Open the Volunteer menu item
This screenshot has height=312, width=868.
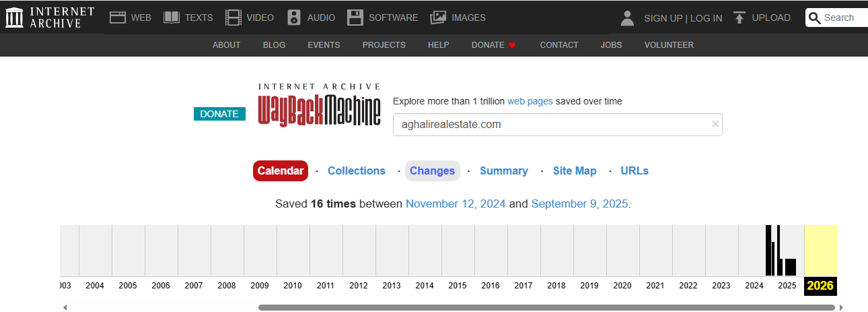pyautogui.click(x=669, y=45)
